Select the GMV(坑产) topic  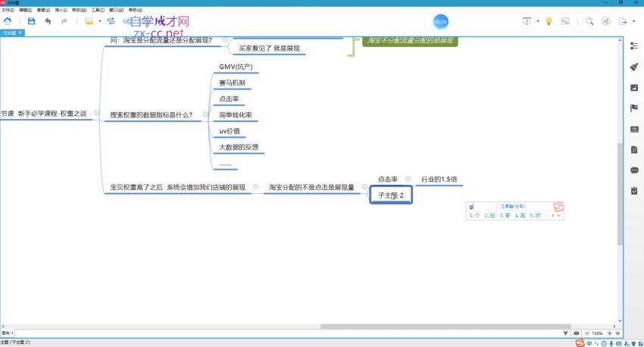click(236, 67)
